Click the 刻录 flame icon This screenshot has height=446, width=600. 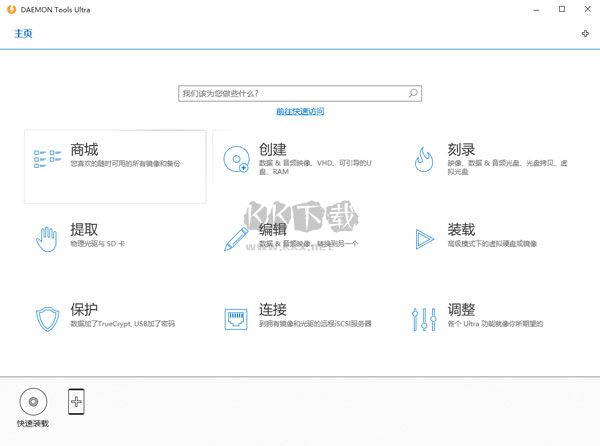(424, 160)
